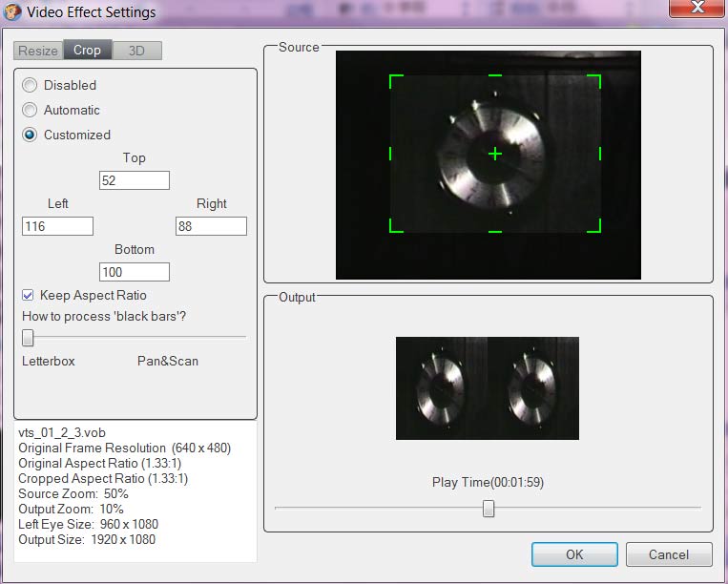Click the top-edge middle crop handle
The width and height of the screenshot is (728, 584).
coord(495,75)
